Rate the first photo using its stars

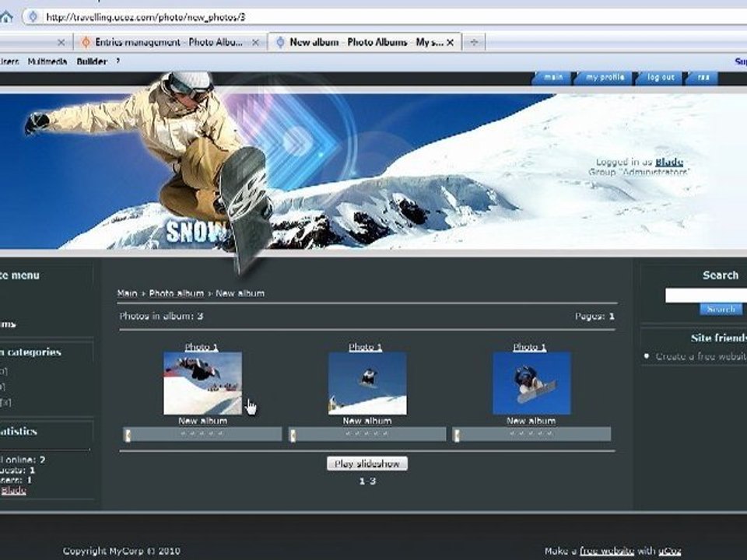202,433
